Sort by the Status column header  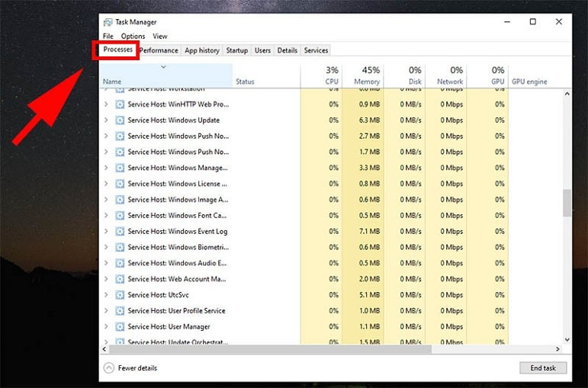(266, 76)
